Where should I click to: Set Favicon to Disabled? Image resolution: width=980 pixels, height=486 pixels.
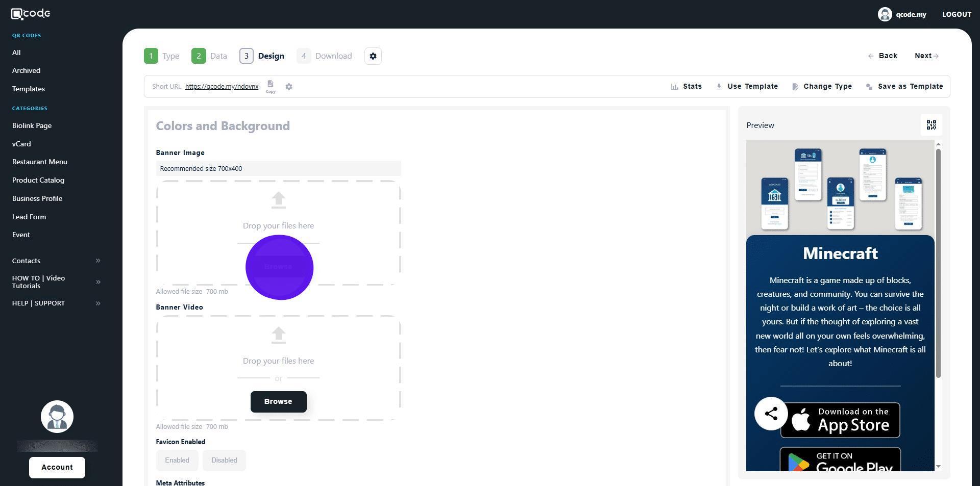tap(224, 461)
